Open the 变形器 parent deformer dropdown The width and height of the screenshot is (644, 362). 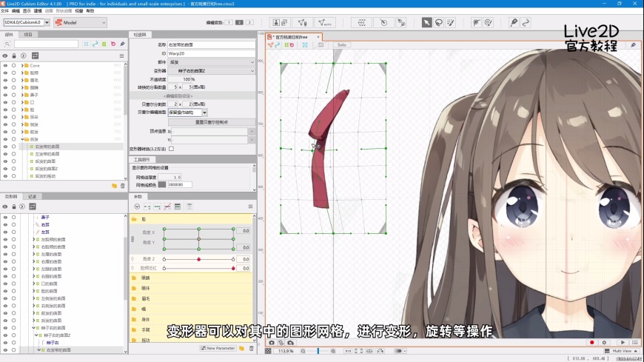coord(212,70)
